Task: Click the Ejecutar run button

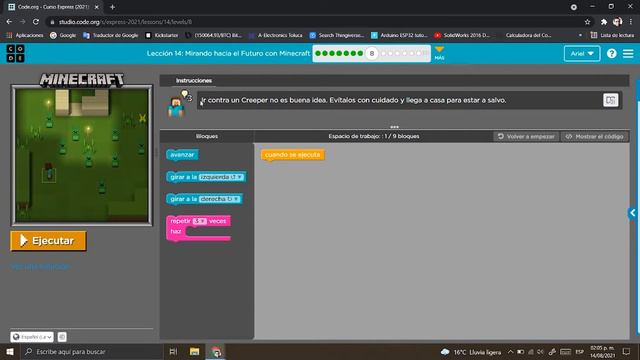Action: 48,241
